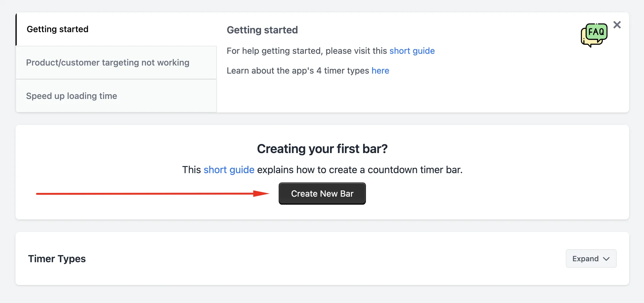This screenshot has width=644, height=303.
Task: Click 'For help getting started' sentence
Action: [307, 51]
